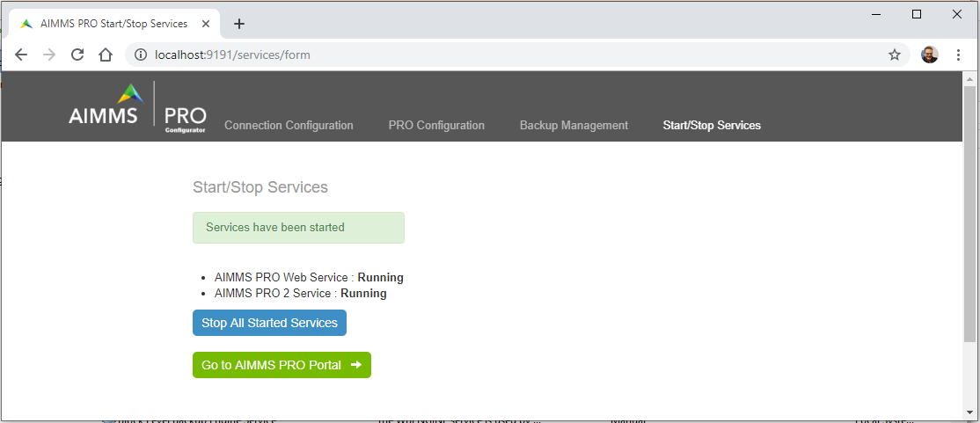Click the AIMMS PRO Configurator logo
Viewport: 980px width, 423px height.
137,107
